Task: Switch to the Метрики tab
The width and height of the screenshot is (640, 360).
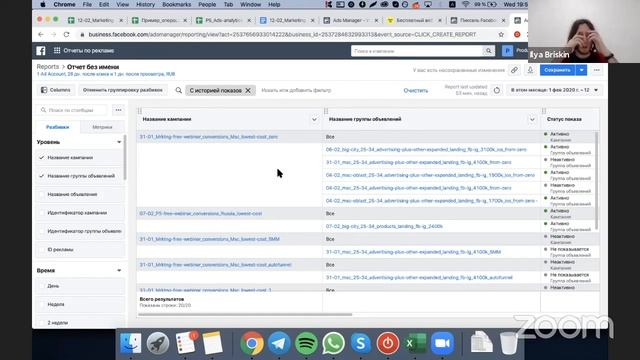Action: 102,127
